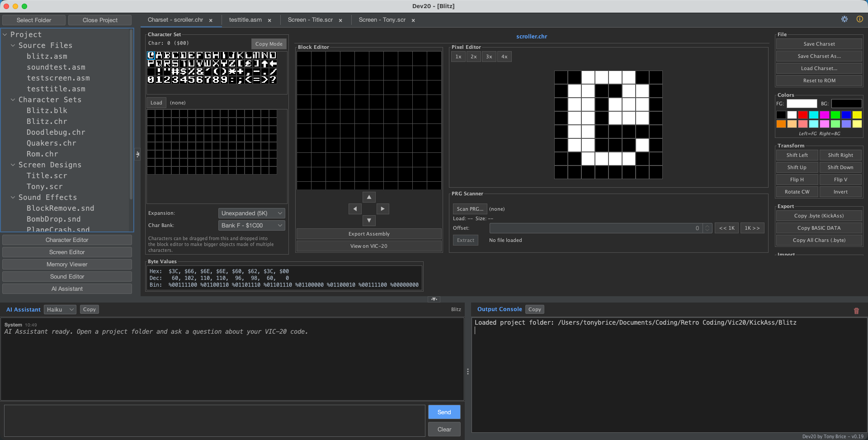868x440 pixels.
Task: Collapse the sidebar with the splitter arrow
Action: point(137,154)
